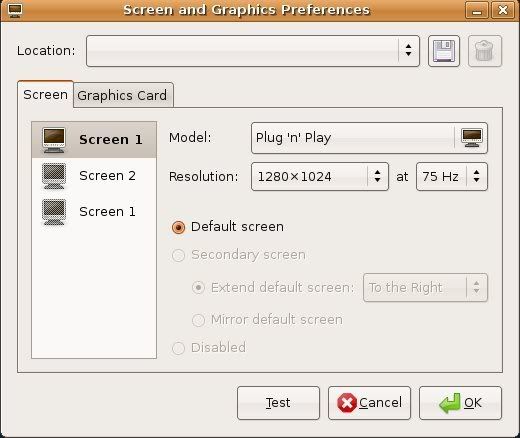Click the bottom gray Screen 1 monitor icon
Image resolution: width=520 pixels, height=438 pixels.
tap(54, 212)
